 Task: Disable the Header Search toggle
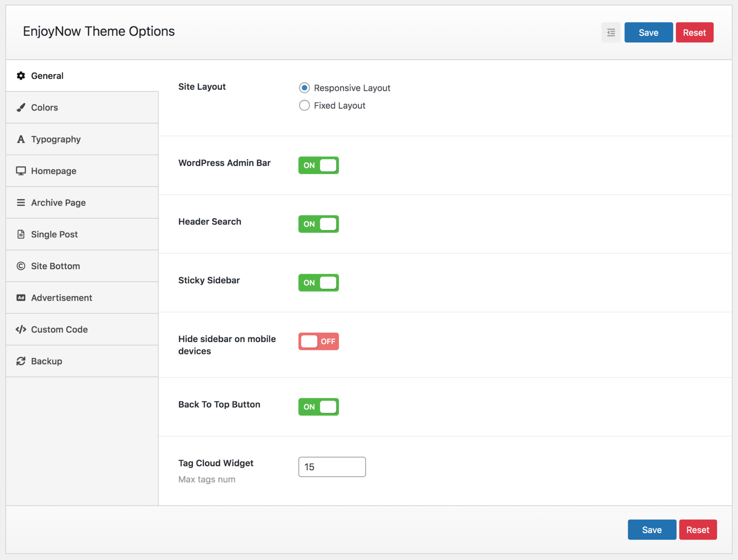click(x=319, y=224)
